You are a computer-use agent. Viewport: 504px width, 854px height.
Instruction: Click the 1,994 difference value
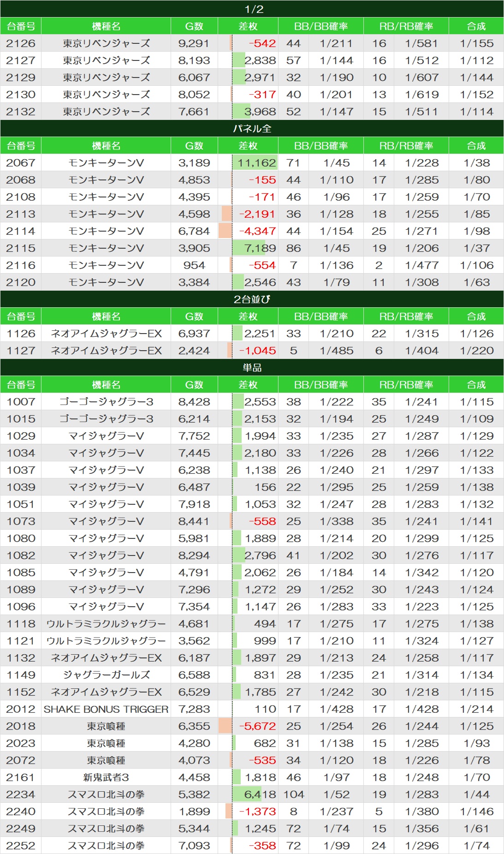pos(261,436)
